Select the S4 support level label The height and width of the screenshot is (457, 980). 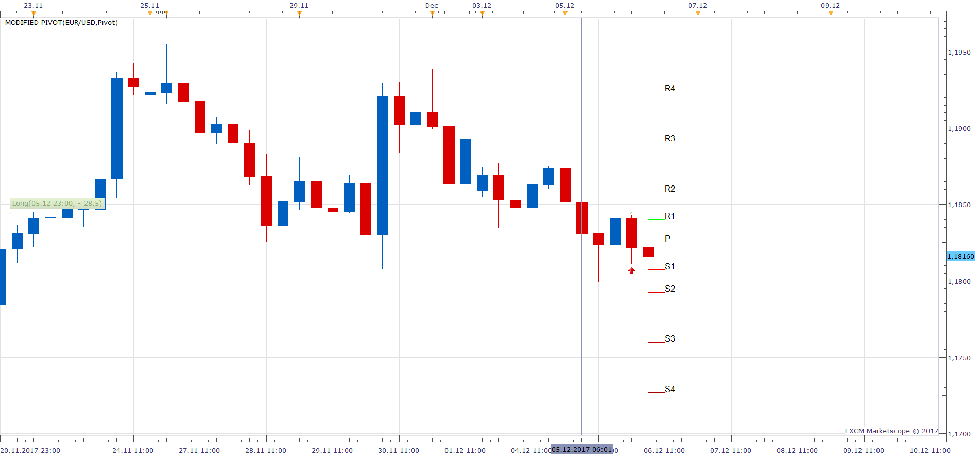(x=669, y=390)
